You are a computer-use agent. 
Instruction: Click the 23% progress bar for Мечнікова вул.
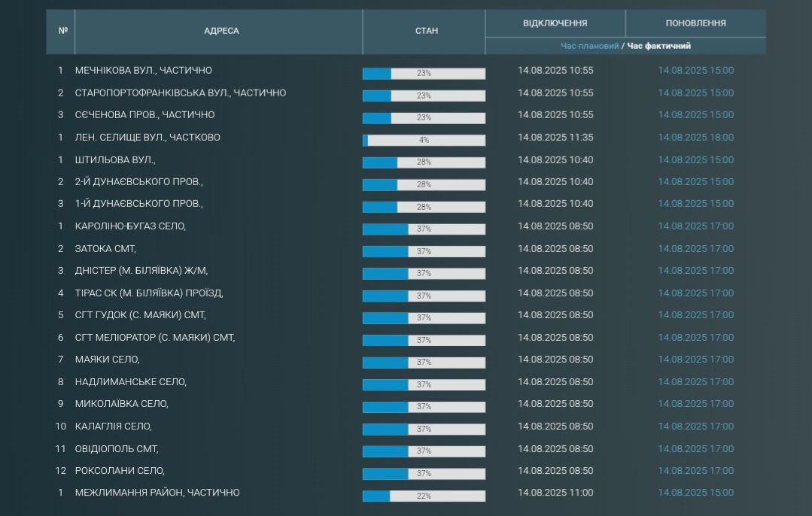pos(424,74)
